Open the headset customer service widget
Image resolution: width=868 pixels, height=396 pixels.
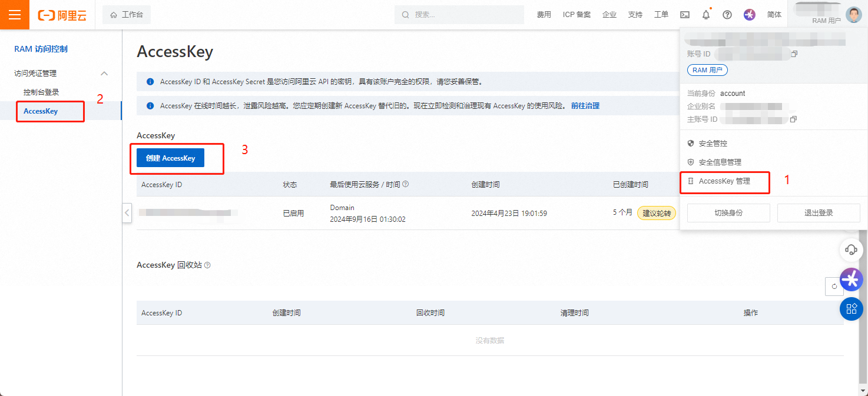(851, 249)
